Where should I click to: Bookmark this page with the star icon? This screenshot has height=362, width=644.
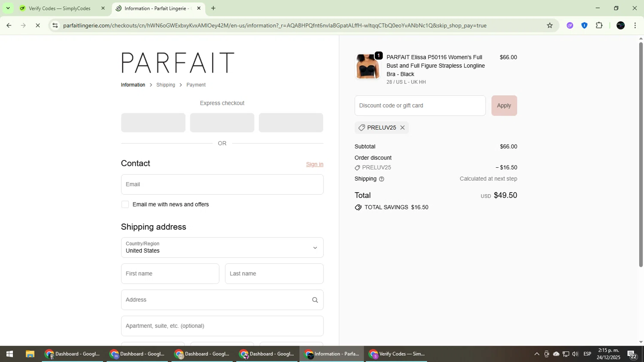click(x=550, y=25)
